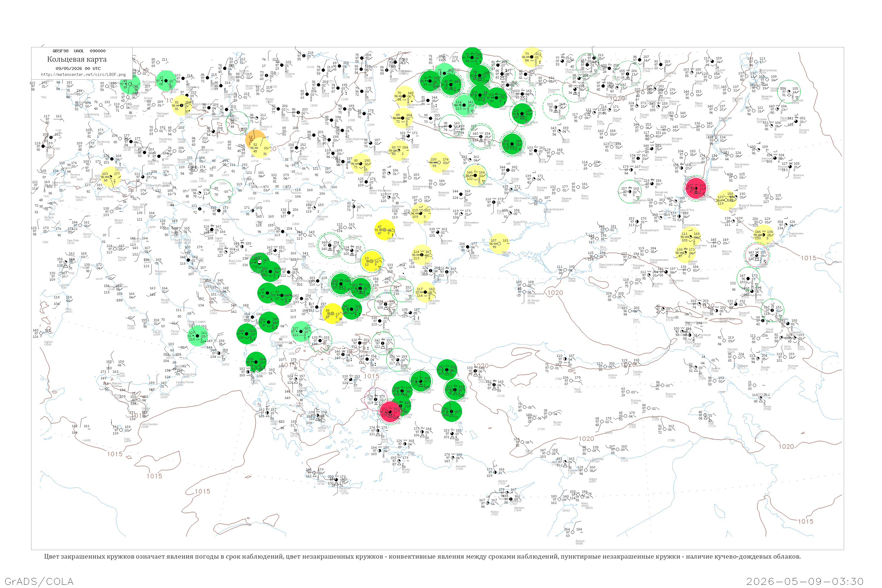
Task: Click the "Благодарный" station label
Action: coord(701,278)
